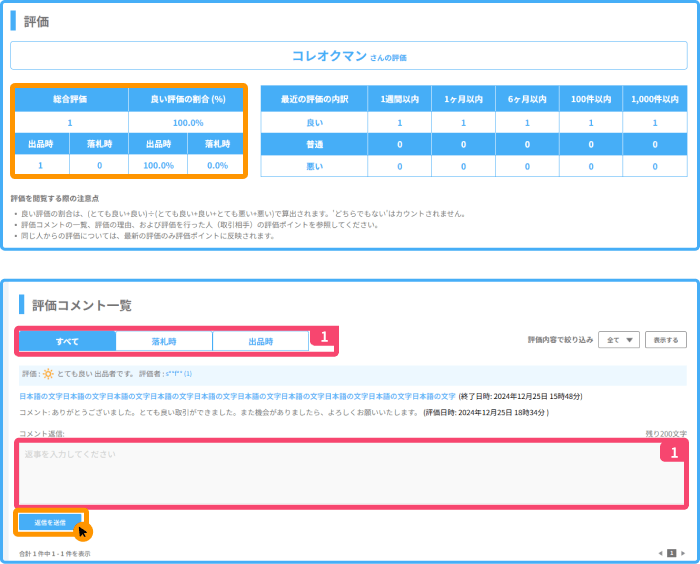Click the 悪い count under 6ヶ月以内
The width and height of the screenshot is (700, 564).
(x=527, y=166)
